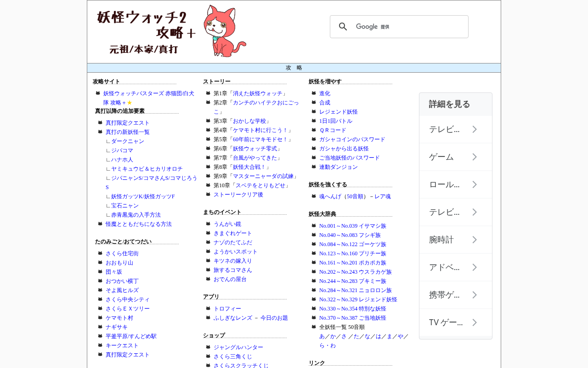
Task: Open the ロール... sidebar entry
Action: click(x=456, y=184)
